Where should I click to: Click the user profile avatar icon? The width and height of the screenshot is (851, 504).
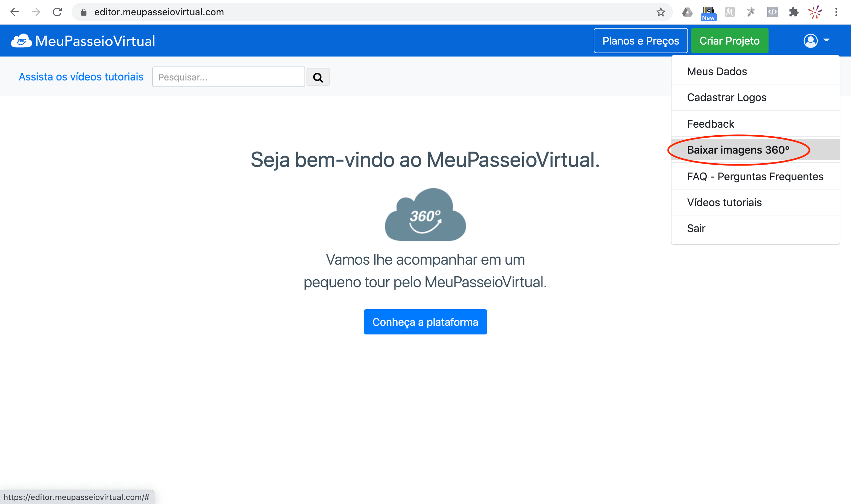(x=810, y=41)
